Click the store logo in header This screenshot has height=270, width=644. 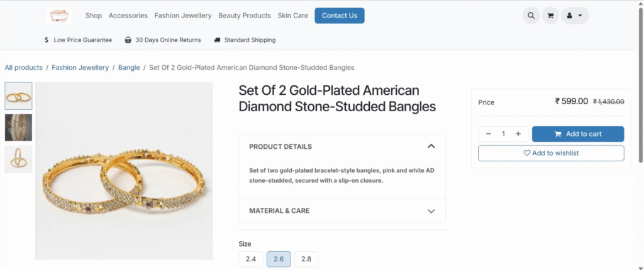coord(59,15)
